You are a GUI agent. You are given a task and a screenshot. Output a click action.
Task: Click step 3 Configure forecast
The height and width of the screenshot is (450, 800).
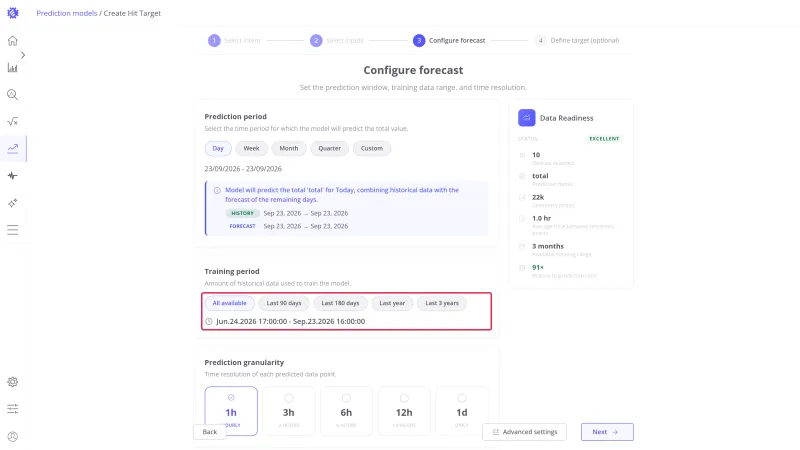(449, 40)
